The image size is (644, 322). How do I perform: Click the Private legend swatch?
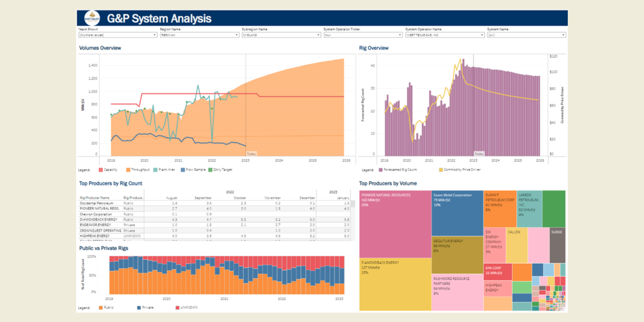click(139, 308)
